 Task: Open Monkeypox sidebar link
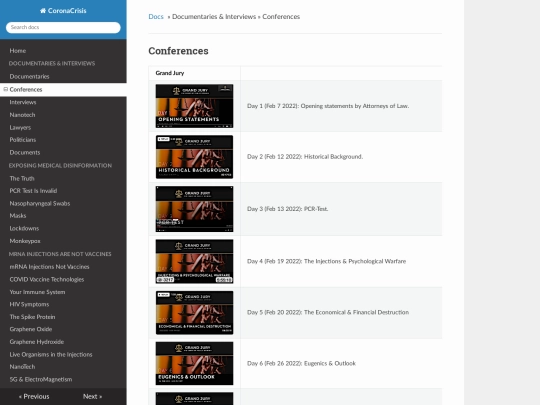25,241
